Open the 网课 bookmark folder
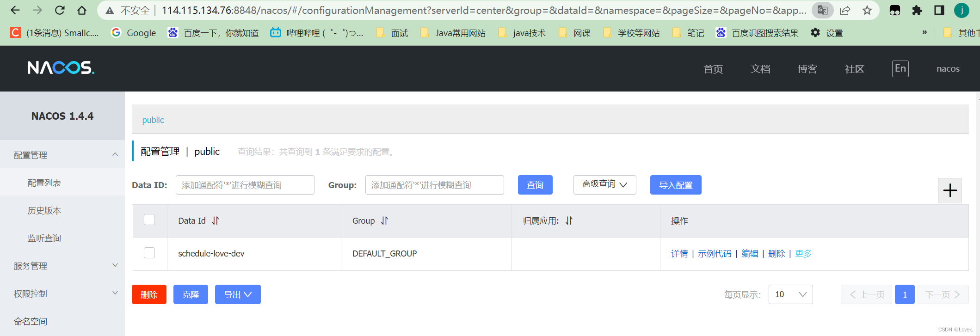 [x=574, y=33]
